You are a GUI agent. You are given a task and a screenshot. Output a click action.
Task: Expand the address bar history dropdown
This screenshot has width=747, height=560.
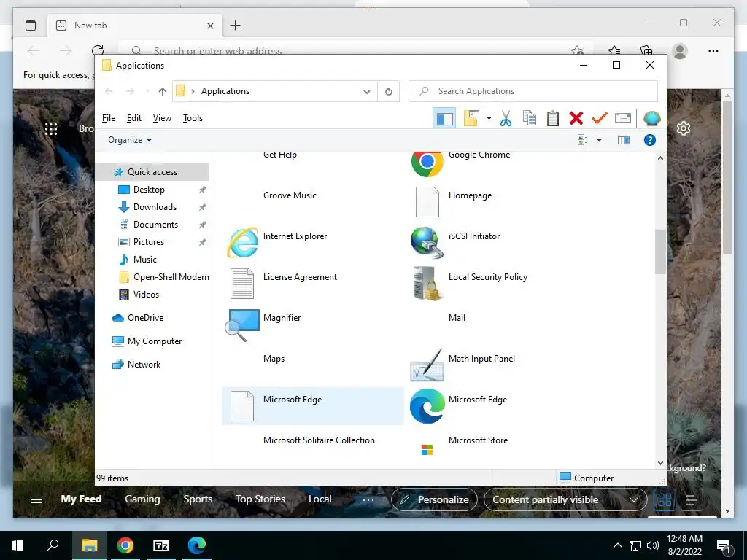coord(367,91)
